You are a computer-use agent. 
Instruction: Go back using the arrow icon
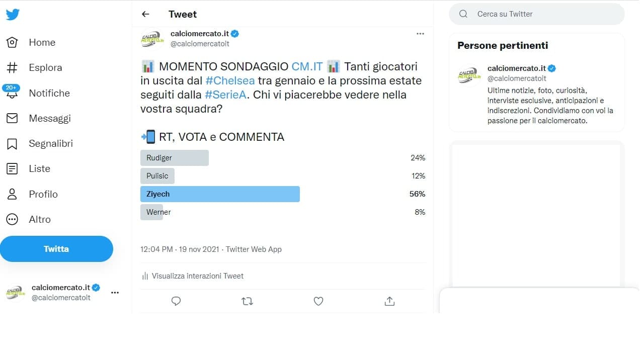click(145, 14)
